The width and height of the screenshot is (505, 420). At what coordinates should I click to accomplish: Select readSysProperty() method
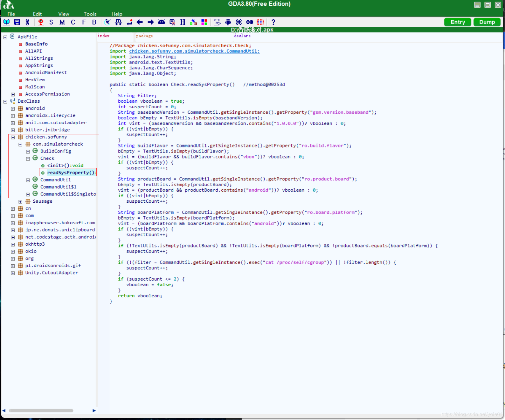point(71,173)
